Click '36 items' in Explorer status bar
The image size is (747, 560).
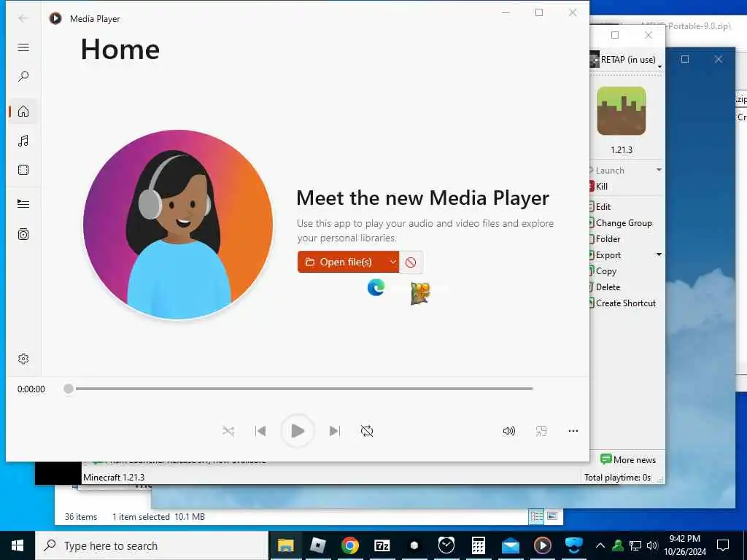point(81,517)
